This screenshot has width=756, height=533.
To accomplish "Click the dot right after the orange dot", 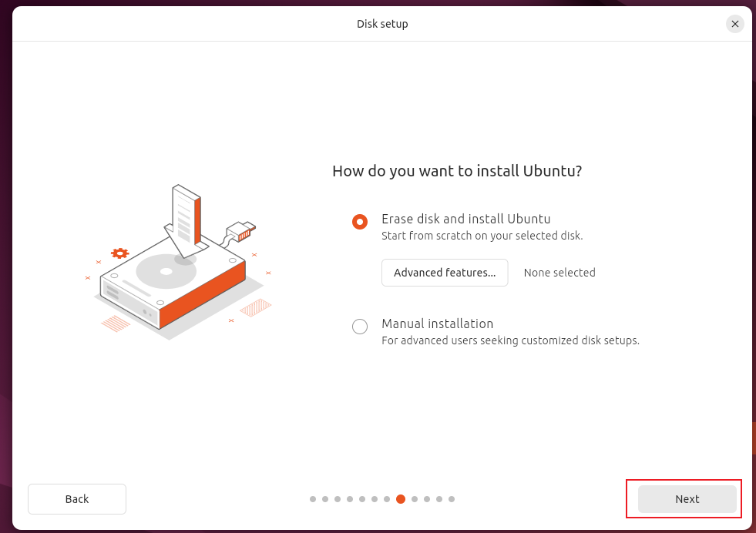I will coord(415,499).
